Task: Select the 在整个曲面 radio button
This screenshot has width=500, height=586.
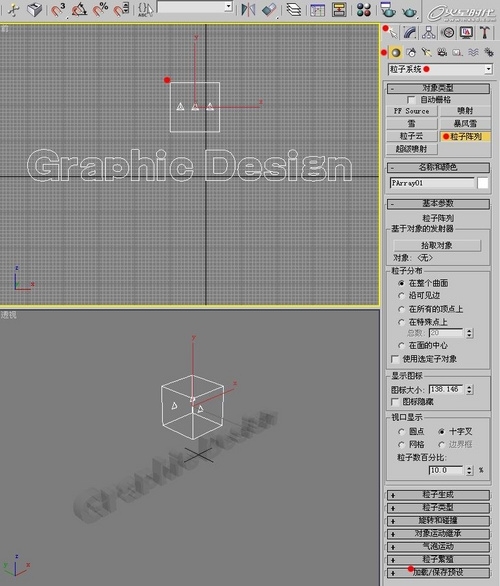Action: tap(401, 283)
